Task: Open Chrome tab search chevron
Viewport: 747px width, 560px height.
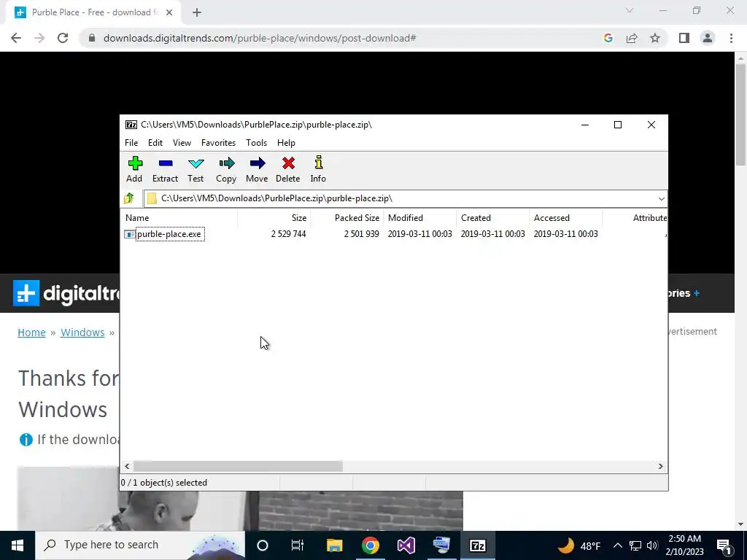Action: click(630, 10)
